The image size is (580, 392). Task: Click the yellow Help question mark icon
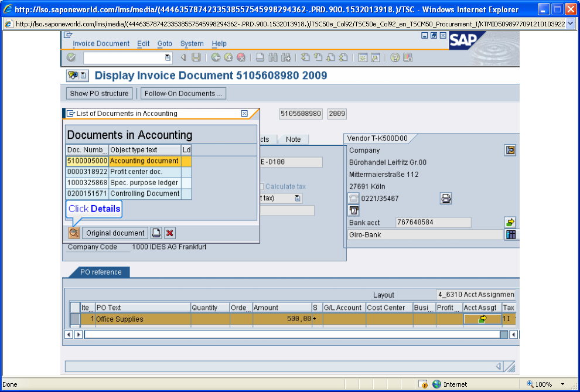[395, 57]
